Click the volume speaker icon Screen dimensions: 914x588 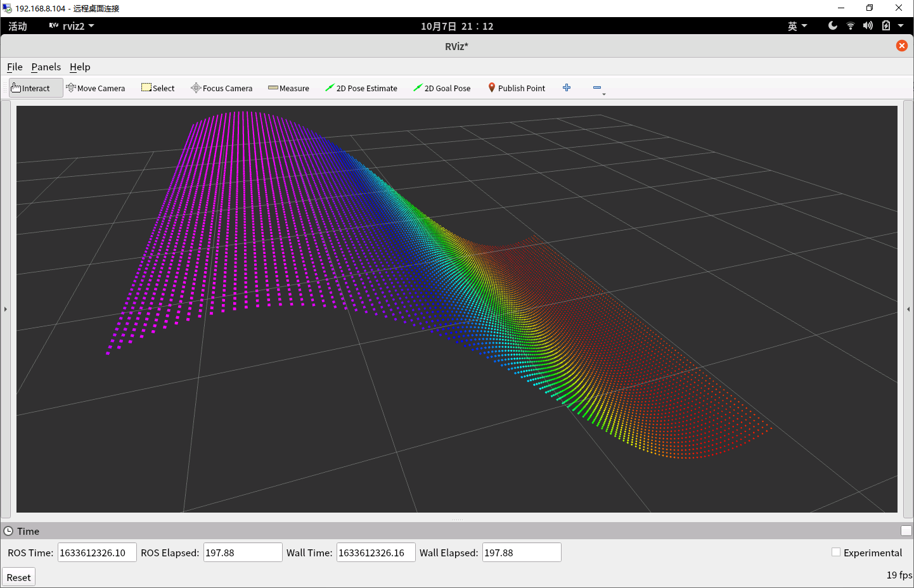point(868,26)
